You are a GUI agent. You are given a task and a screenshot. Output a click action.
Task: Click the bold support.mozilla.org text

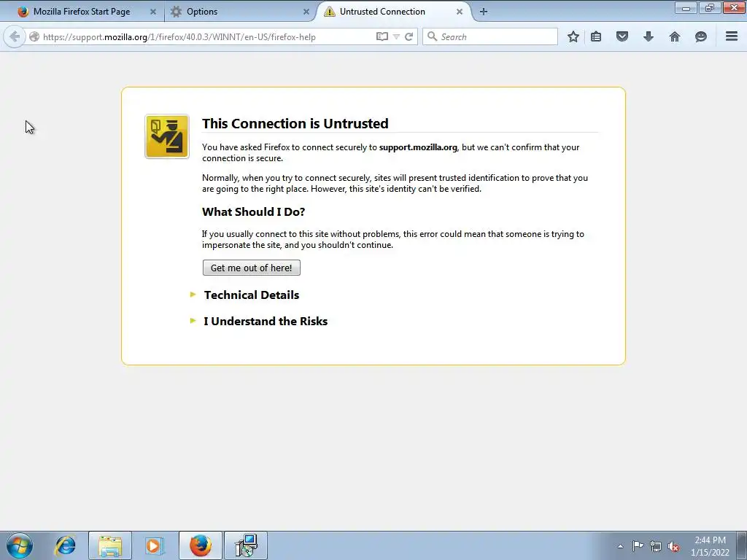click(x=418, y=147)
